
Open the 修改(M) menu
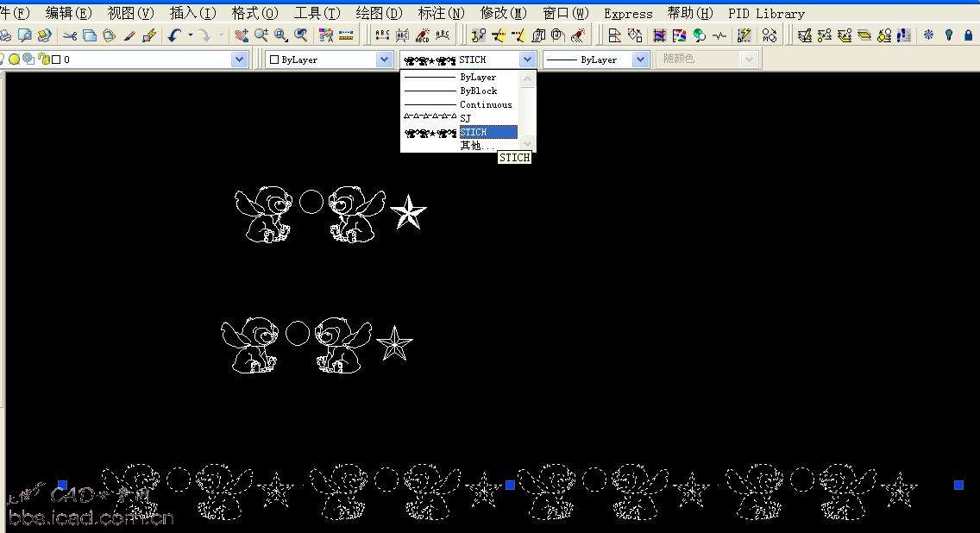click(x=503, y=13)
